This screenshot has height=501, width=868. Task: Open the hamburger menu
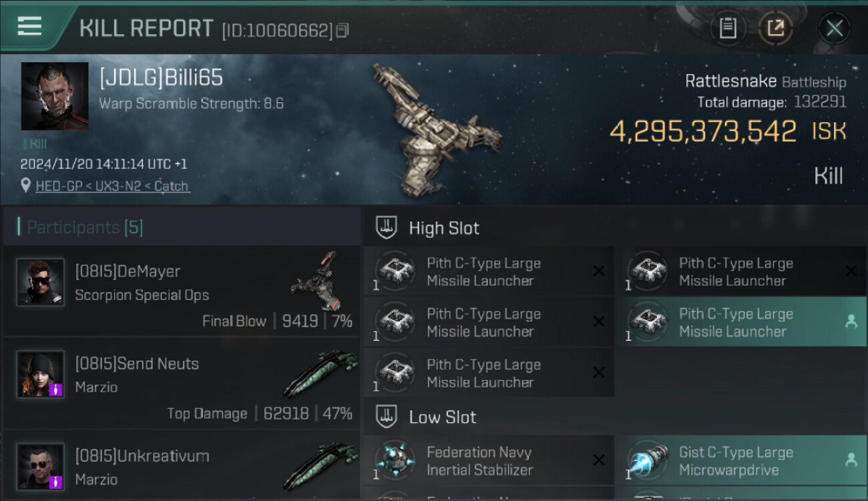(x=29, y=27)
